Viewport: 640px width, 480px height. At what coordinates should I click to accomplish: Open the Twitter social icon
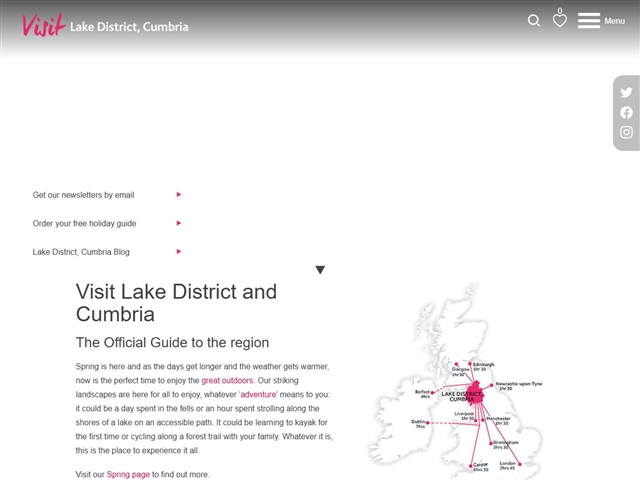click(626, 92)
